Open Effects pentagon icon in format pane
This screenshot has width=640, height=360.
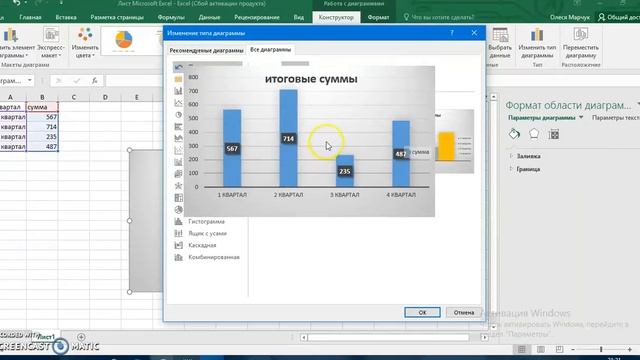tap(534, 134)
